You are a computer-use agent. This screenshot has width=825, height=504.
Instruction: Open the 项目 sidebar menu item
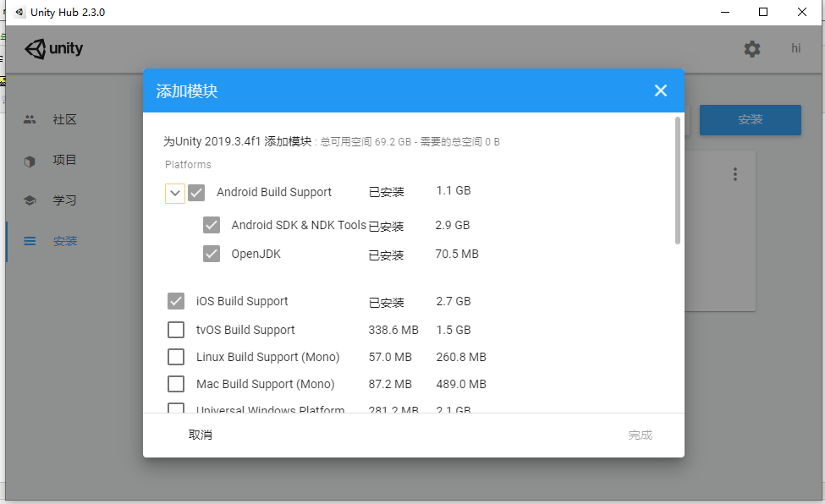click(64, 160)
